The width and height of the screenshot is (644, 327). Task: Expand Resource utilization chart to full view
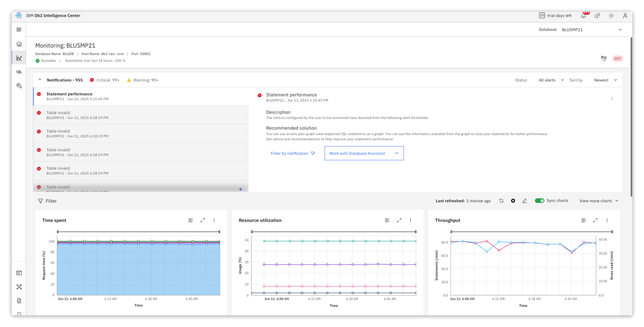click(399, 220)
